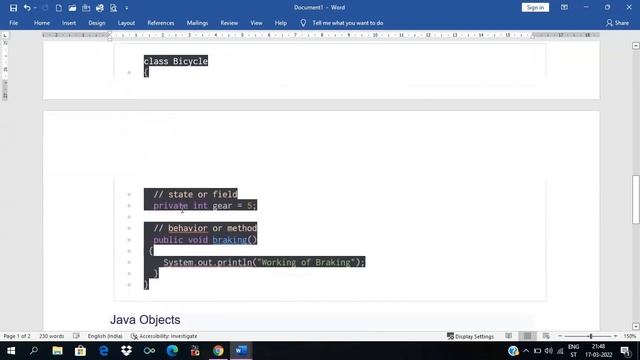Image resolution: width=640 pixels, height=360 pixels.
Task: Click the Sign in button
Action: click(x=535, y=7)
